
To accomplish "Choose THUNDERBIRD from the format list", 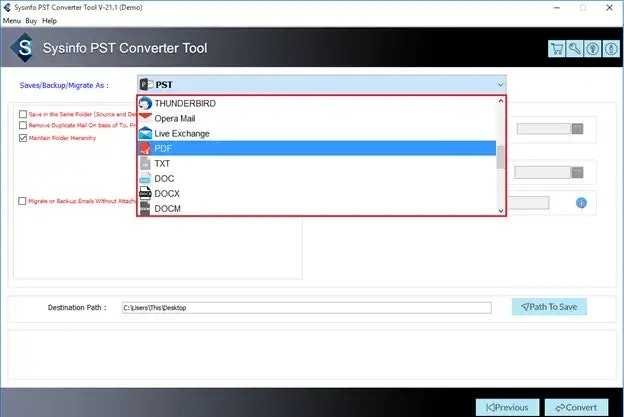I will coord(317,103).
